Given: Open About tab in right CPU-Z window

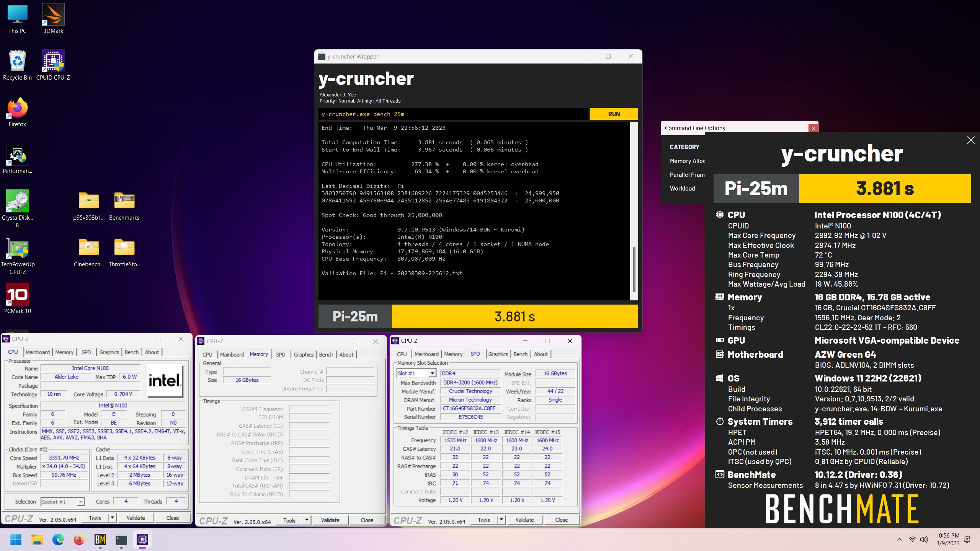Looking at the screenshot, I should [541, 354].
